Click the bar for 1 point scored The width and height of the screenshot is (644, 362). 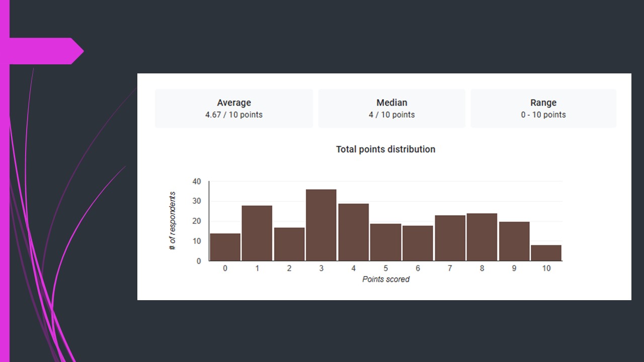point(257,233)
